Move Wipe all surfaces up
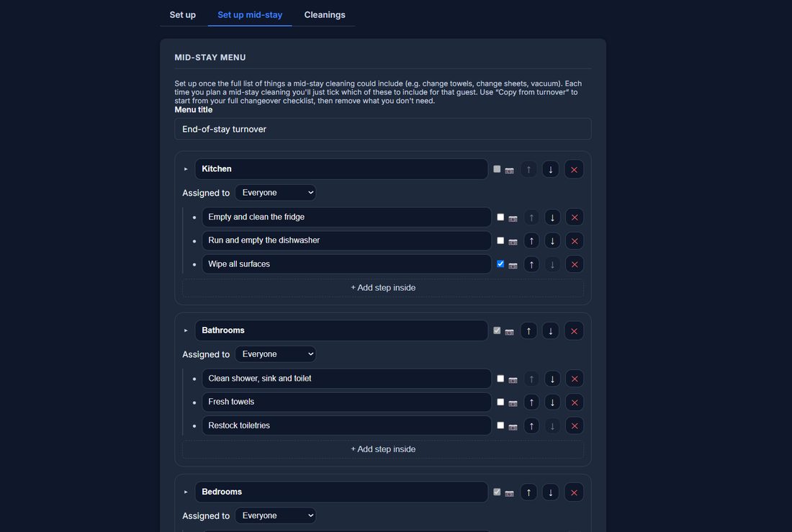This screenshot has width=792, height=532. click(531, 264)
